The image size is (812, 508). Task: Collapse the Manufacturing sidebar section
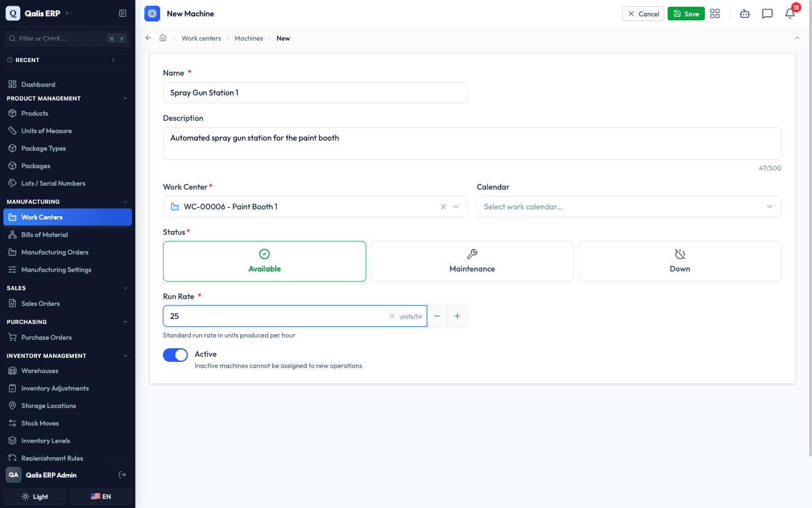coord(125,202)
